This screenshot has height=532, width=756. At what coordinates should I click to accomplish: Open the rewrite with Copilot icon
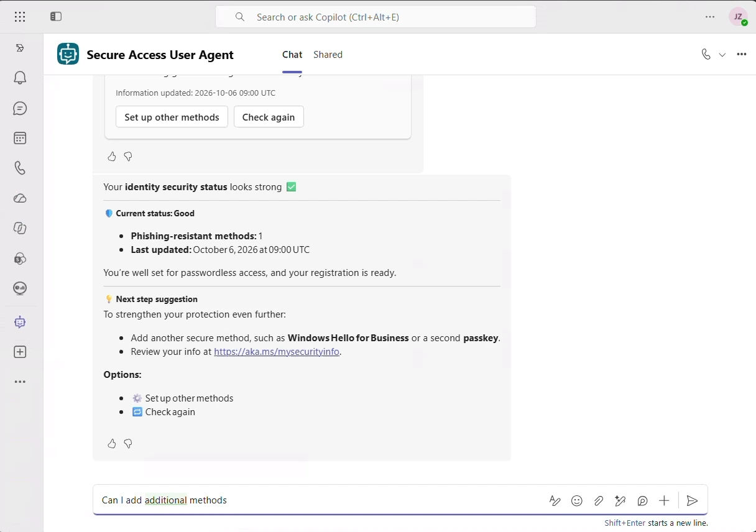tap(620, 500)
